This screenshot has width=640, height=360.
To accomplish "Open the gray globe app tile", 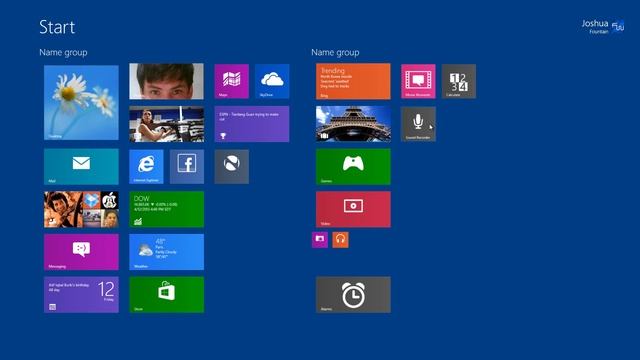I will click(231, 167).
